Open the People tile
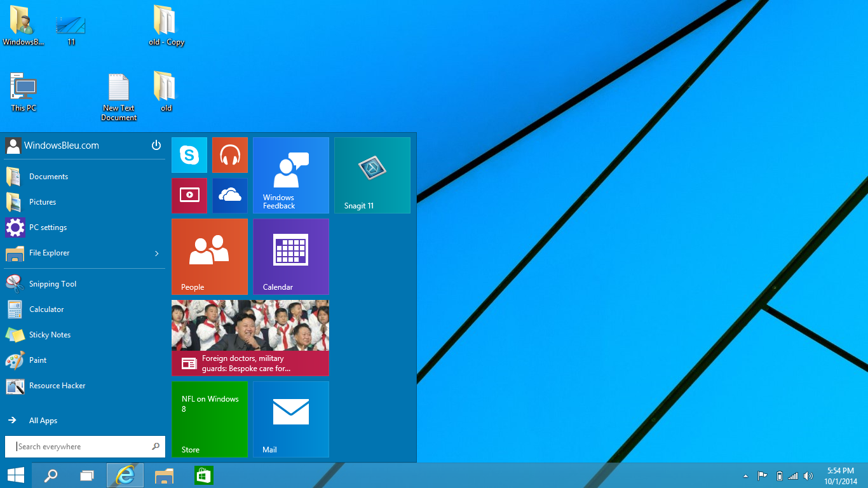 point(210,257)
